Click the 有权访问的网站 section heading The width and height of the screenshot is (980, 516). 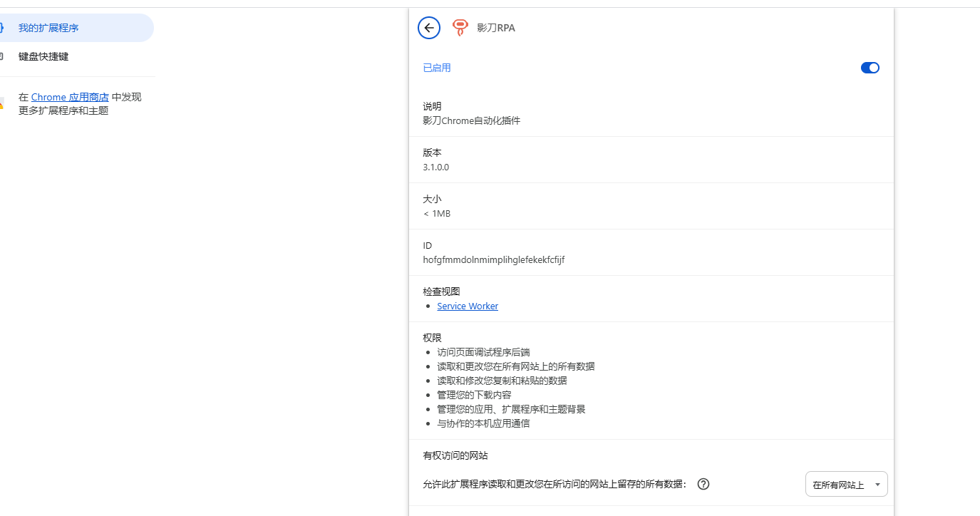(x=455, y=455)
